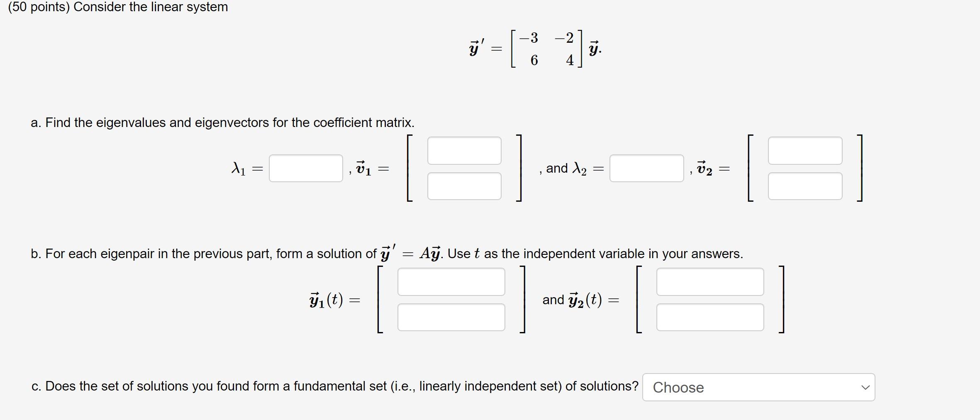This screenshot has height=420, width=980.
Task: Click the part c question text
Action: [334, 386]
